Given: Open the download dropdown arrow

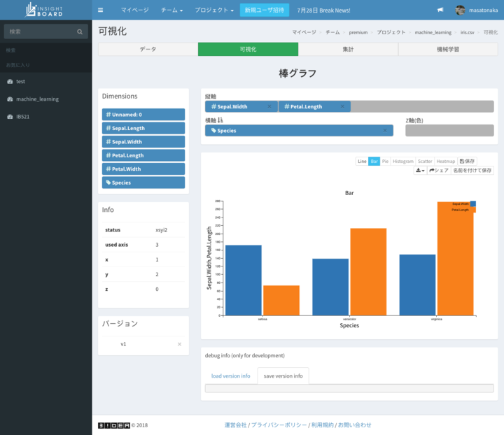Looking at the screenshot, I should (420, 170).
